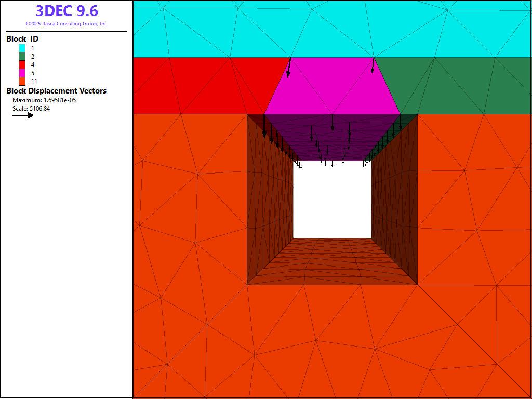Click the white tunnel opening in the center
This screenshot has height=399, width=532.
click(332, 200)
